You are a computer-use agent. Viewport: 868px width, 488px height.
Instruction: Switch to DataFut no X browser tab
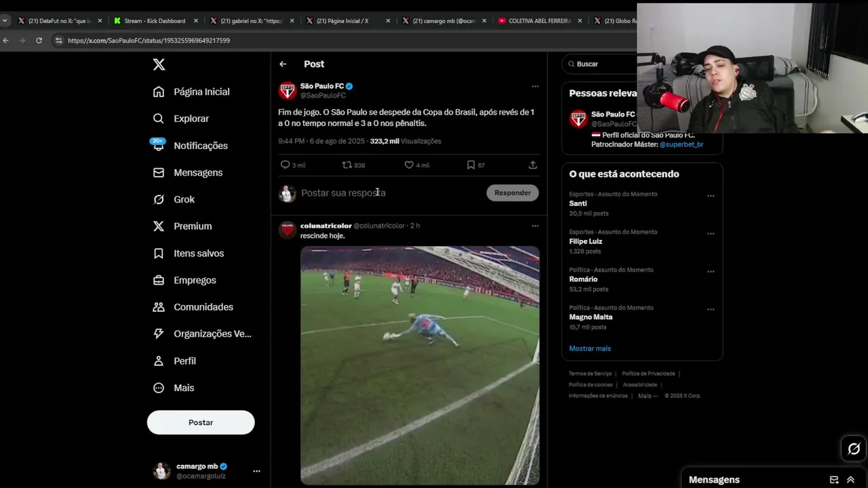60,21
